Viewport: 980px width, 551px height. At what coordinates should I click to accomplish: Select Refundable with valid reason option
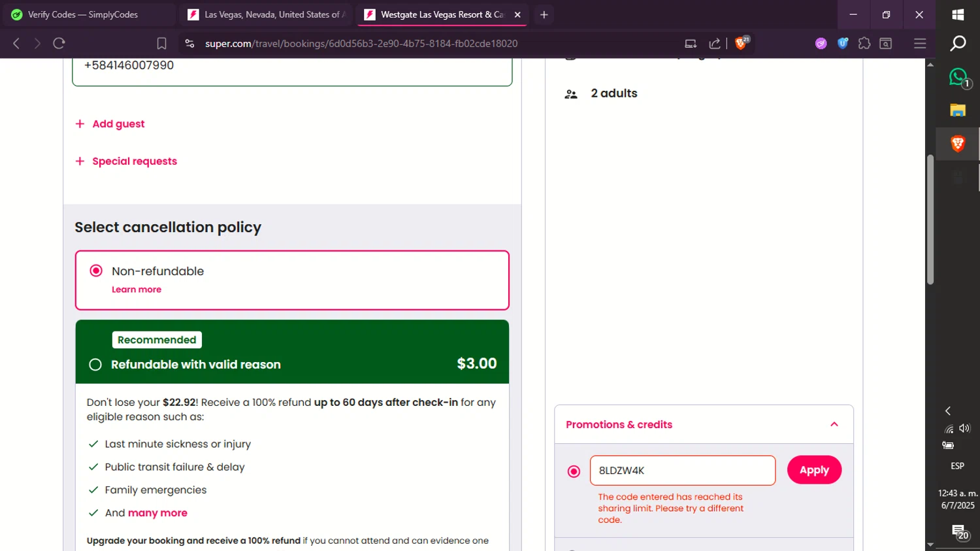click(x=95, y=365)
